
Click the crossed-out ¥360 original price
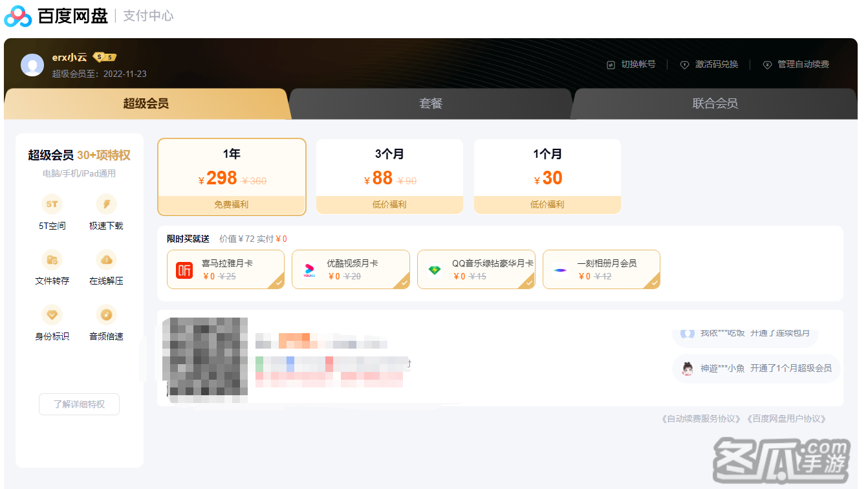pyautogui.click(x=254, y=181)
